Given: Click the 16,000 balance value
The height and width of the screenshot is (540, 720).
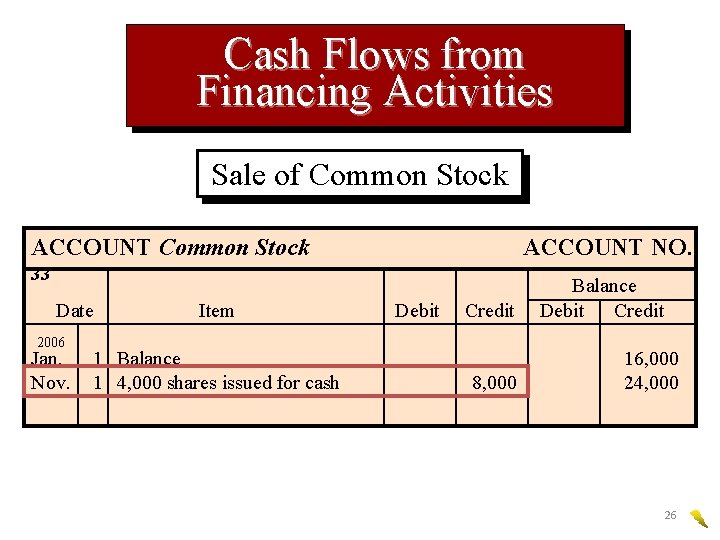Looking at the screenshot, I should tap(651, 359).
